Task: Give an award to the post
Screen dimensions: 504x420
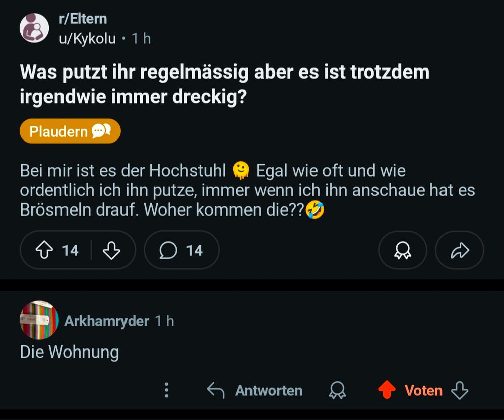Action: point(402,250)
